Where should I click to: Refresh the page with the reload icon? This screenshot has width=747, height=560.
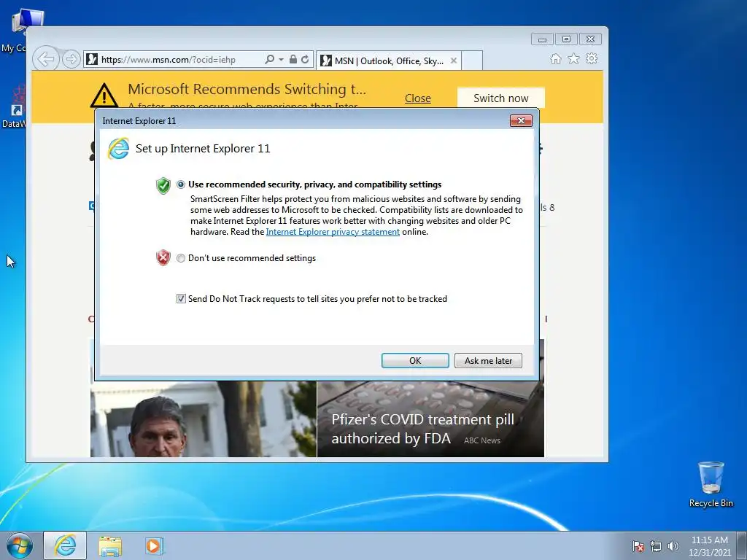point(305,59)
